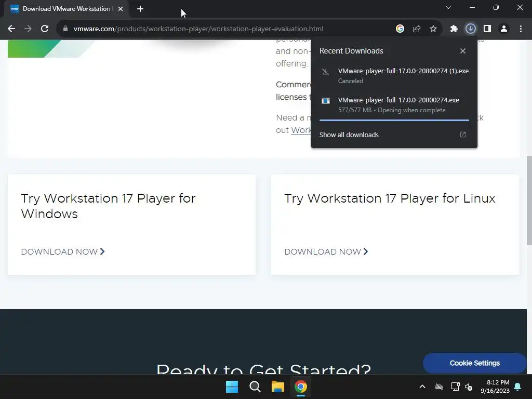Open the Extensions puzzle menu
532x399 pixels.
[x=454, y=29]
